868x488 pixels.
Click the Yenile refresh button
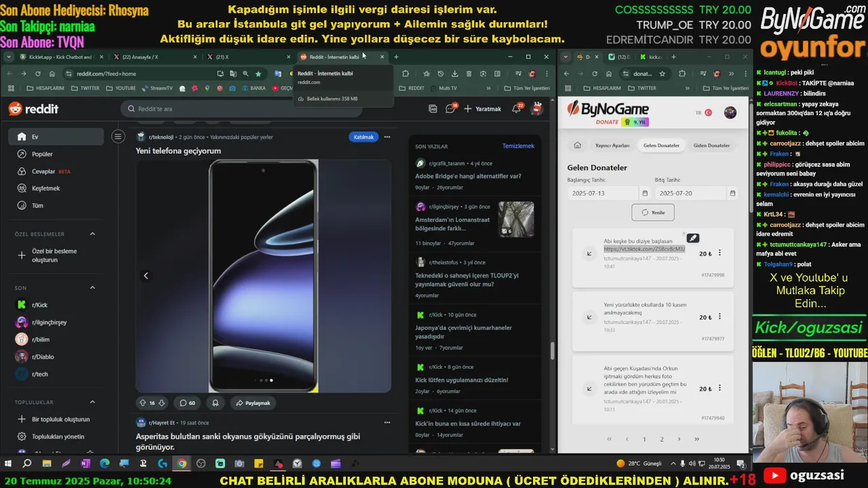pyautogui.click(x=652, y=212)
